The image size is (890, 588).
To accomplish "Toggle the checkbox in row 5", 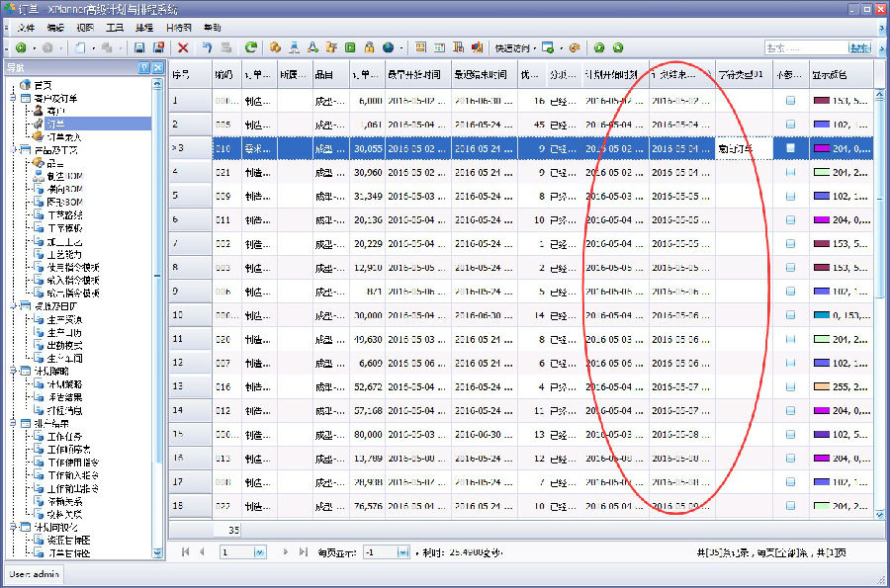I will tap(790, 196).
